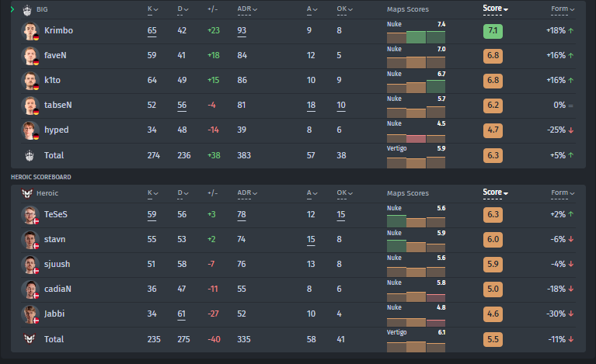Open tabseN's player avatar
This screenshot has width=596, height=364.
click(x=30, y=105)
